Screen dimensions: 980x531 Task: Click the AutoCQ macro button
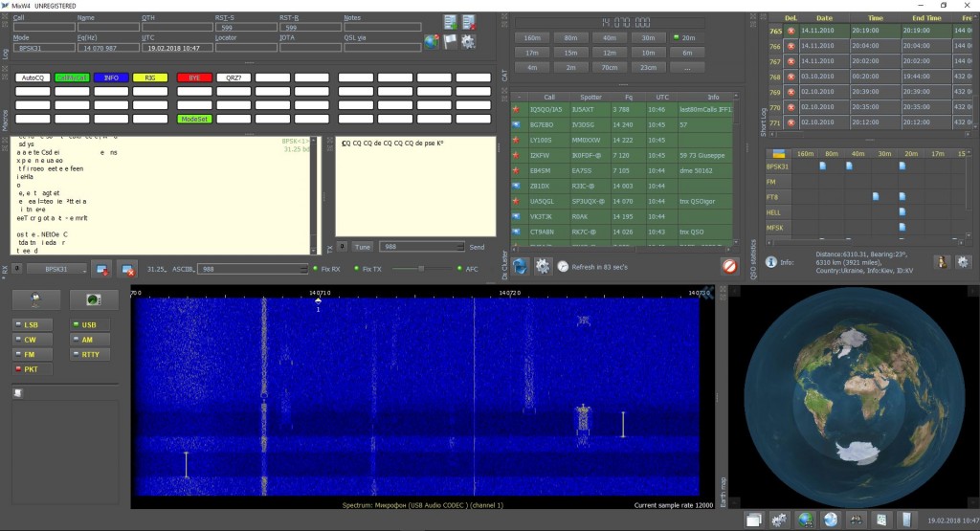tap(33, 77)
